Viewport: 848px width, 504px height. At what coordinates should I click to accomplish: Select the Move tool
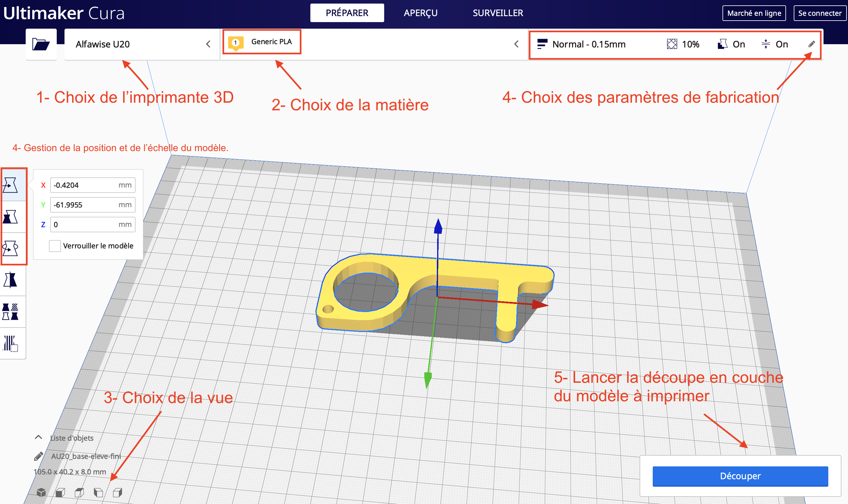click(x=10, y=185)
